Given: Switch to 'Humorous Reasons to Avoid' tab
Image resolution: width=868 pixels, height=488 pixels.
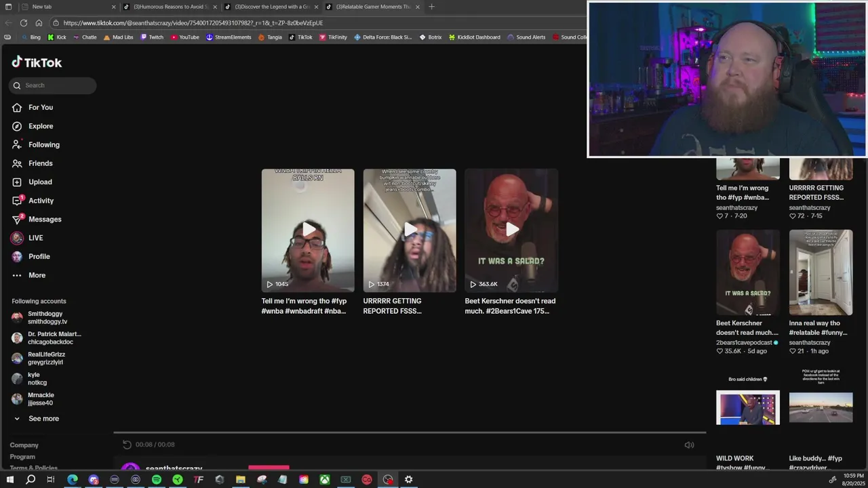Looking at the screenshot, I should [x=170, y=7].
